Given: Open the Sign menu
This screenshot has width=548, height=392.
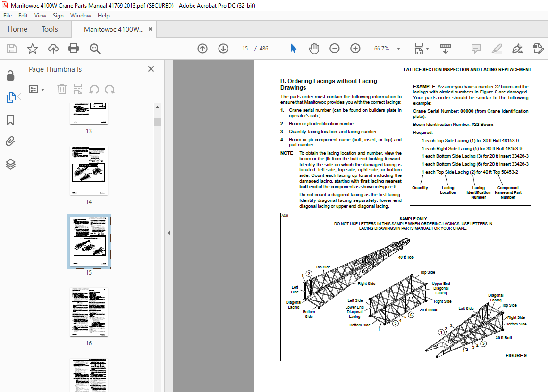Looking at the screenshot, I should [58, 16].
